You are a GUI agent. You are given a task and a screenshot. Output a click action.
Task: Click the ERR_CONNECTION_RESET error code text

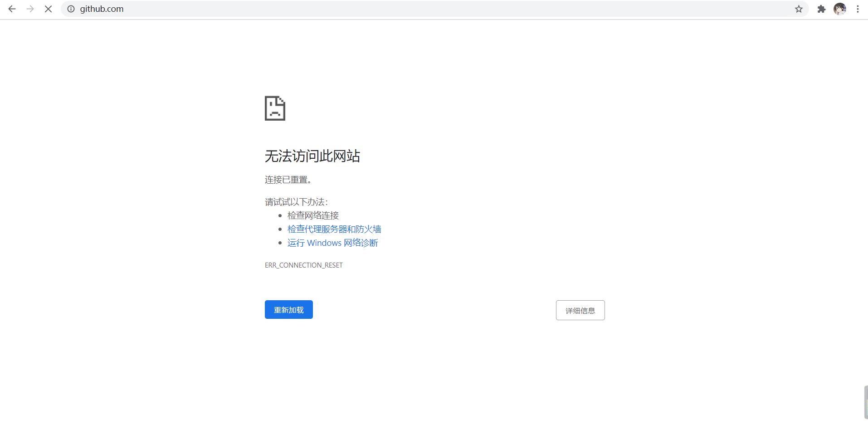[x=303, y=265]
